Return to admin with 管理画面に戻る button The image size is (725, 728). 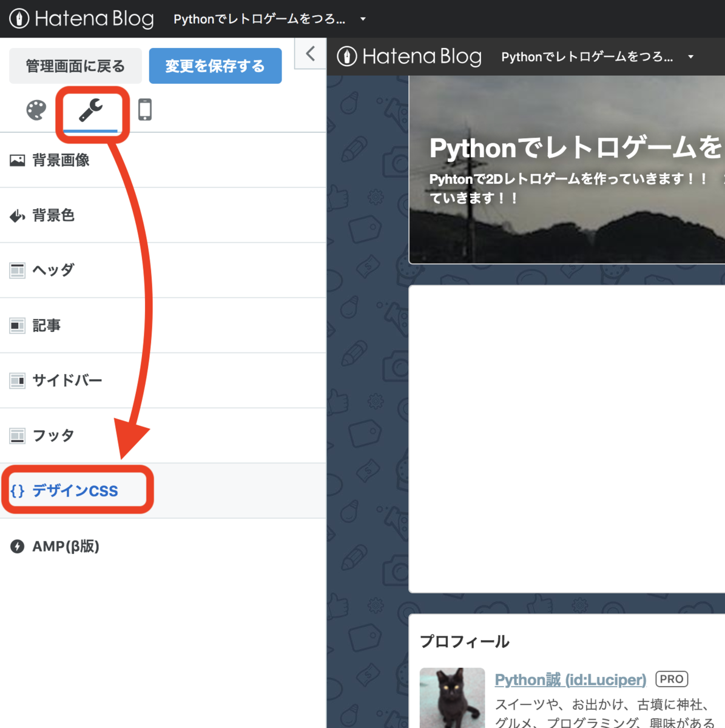[x=75, y=66]
